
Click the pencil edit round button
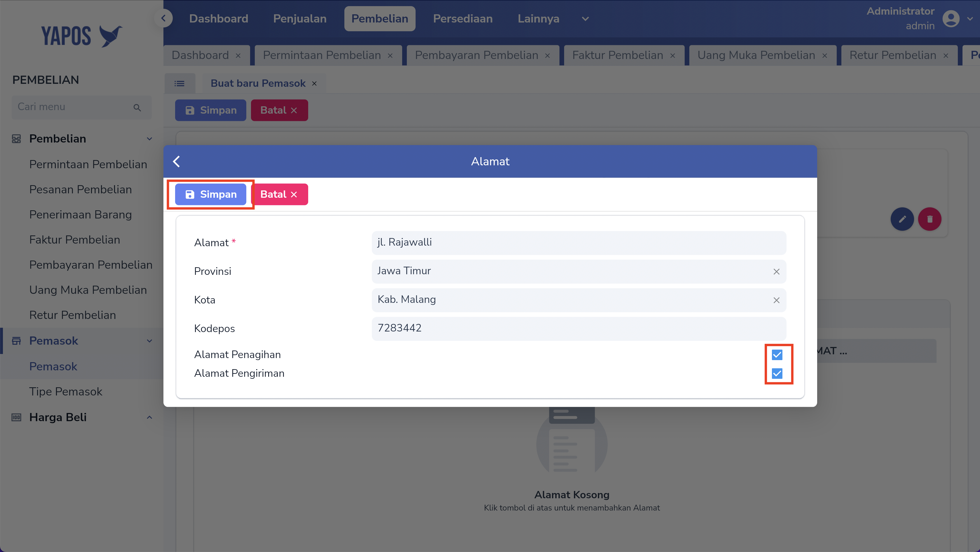click(x=902, y=219)
